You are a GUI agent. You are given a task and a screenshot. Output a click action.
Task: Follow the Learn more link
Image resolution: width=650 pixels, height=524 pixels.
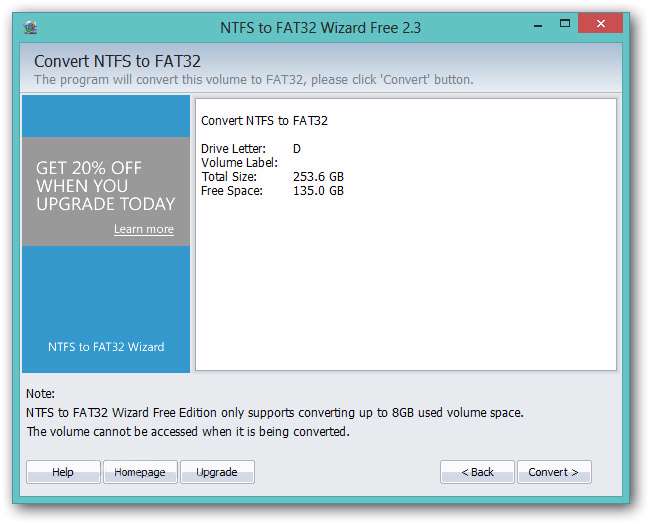pyautogui.click(x=143, y=229)
